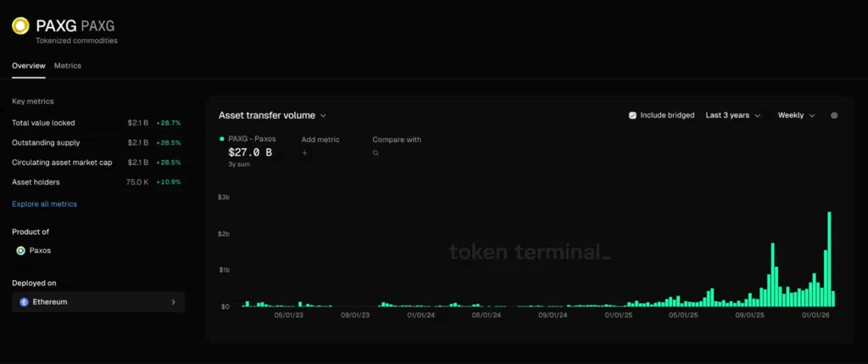
Task: Open the Last 3 years range dropdown
Action: click(x=732, y=115)
